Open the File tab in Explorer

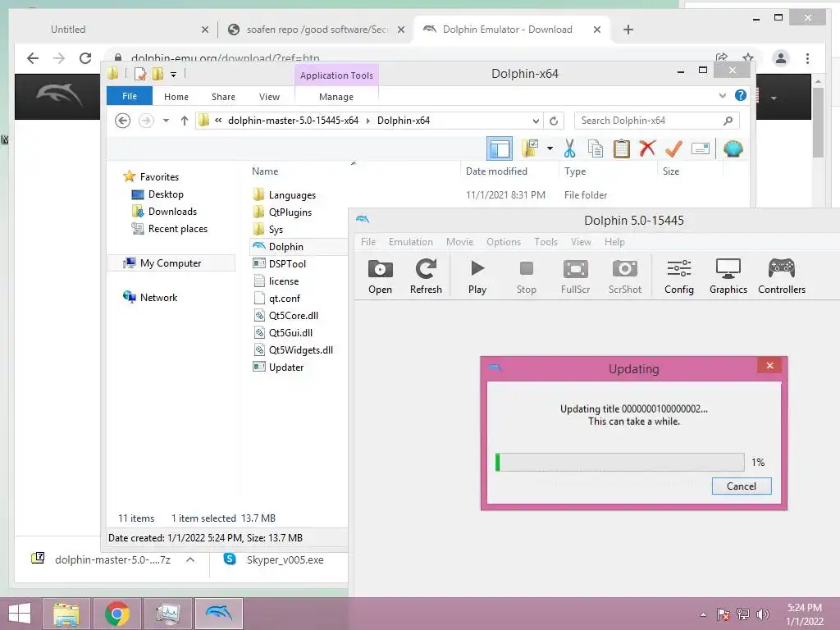[x=130, y=96]
